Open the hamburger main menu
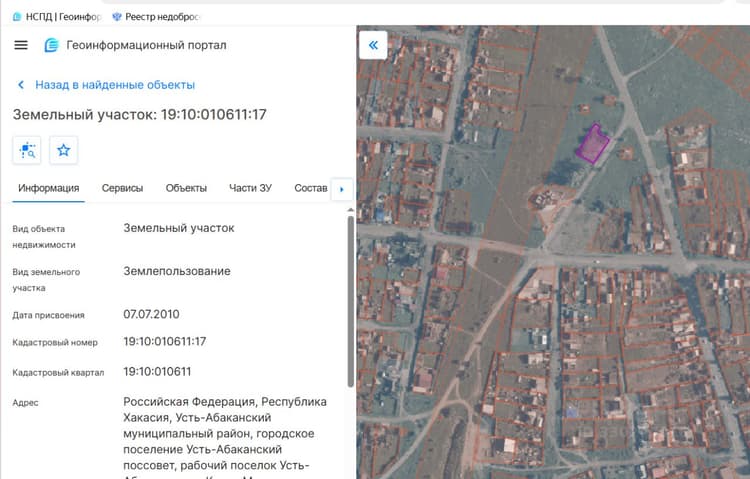The width and height of the screenshot is (750, 479). pos(21,45)
